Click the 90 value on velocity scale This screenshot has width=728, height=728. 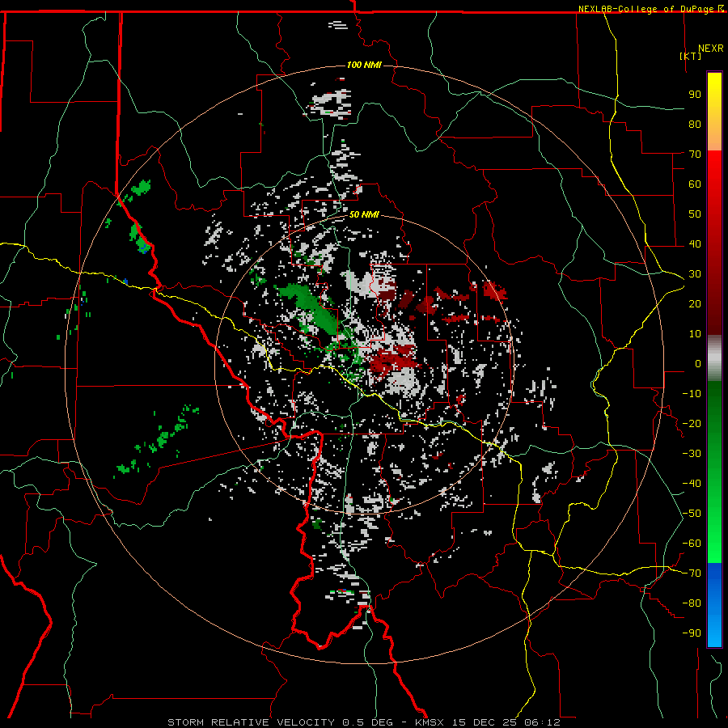point(695,95)
